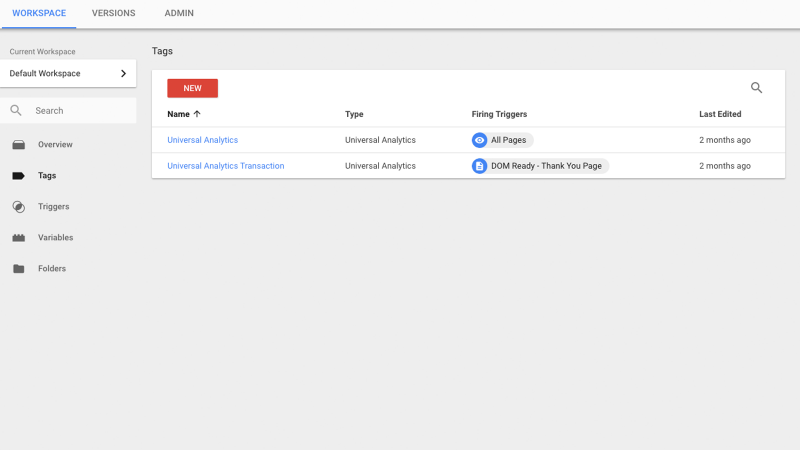The height and width of the screenshot is (450, 800).
Task: Click the DOM Ready - Thank You Page chip
Action: tap(540, 166)
